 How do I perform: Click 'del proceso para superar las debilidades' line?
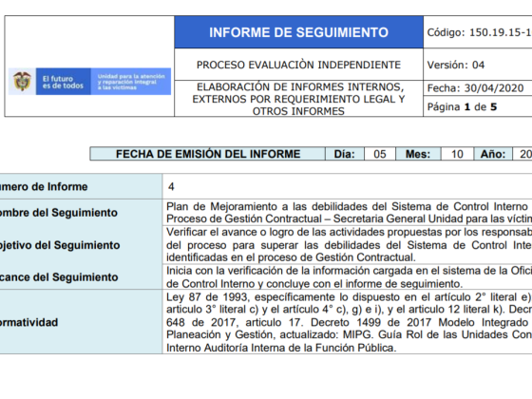pyautogui.click(x=350, y=245)
